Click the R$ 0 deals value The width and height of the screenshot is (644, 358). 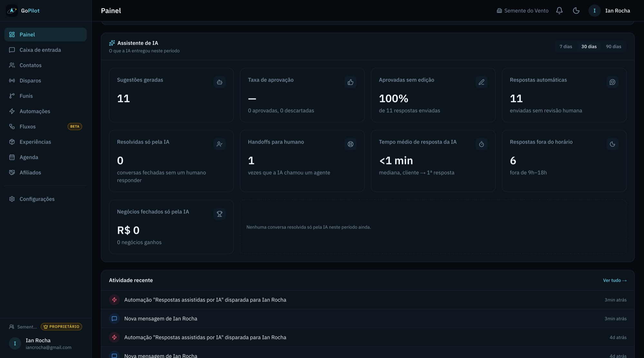click(128, 230)
